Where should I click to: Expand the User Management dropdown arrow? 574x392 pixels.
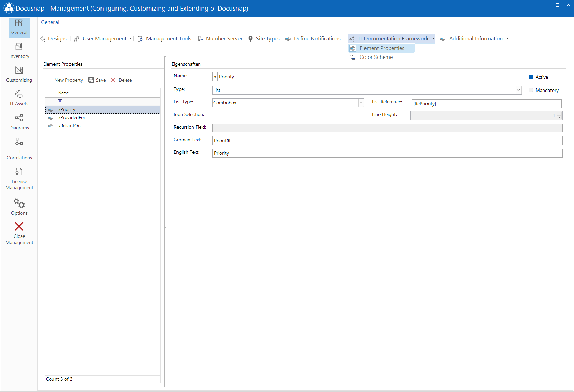(131, 39)
